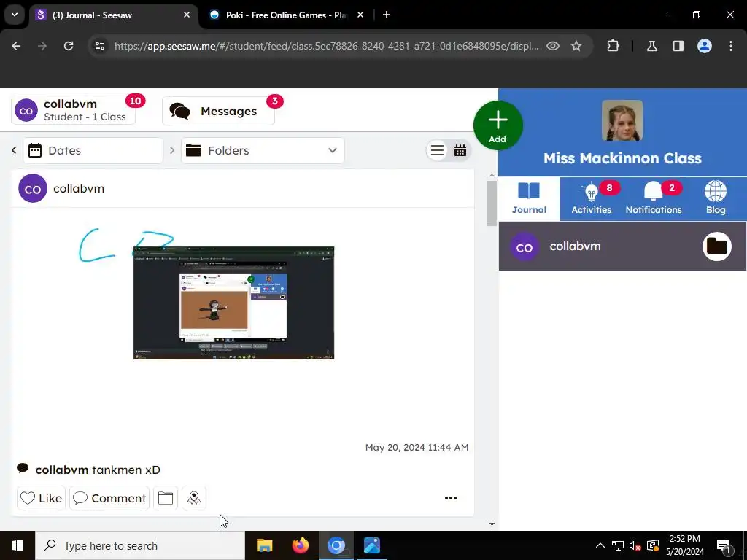Click the post timestamp May 20, 2024
Viewport: 747px width, 560px height.
pos(417,447)
